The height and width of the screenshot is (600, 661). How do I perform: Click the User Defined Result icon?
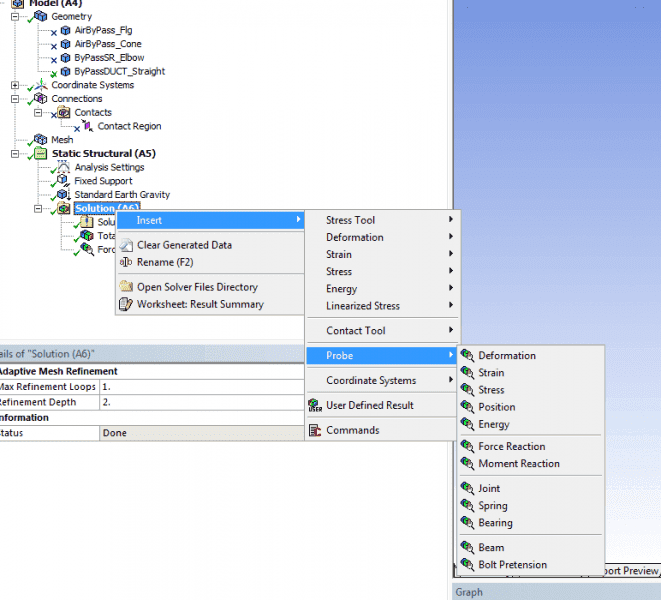314,405
